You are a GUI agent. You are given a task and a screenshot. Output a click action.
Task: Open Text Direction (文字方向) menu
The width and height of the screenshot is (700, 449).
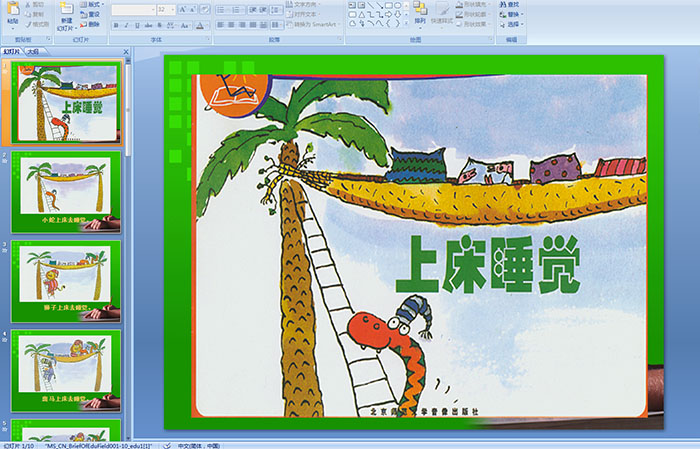pyautogui.click(x=304, y=4)
